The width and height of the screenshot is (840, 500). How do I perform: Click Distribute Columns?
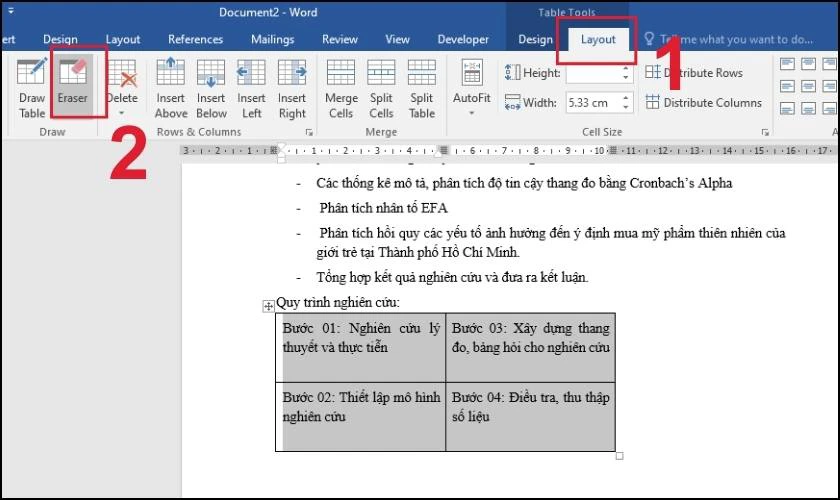pyautogui.click(x=703, y=102)
